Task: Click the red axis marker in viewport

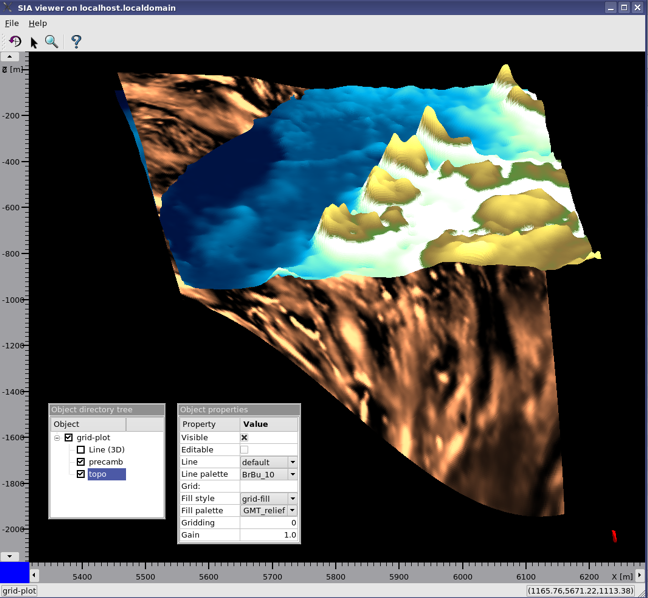Action: point(614,536)
